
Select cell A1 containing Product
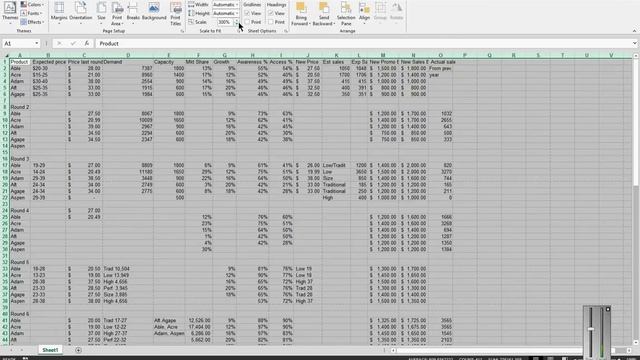pyautogui.click(x=20, y=62)
